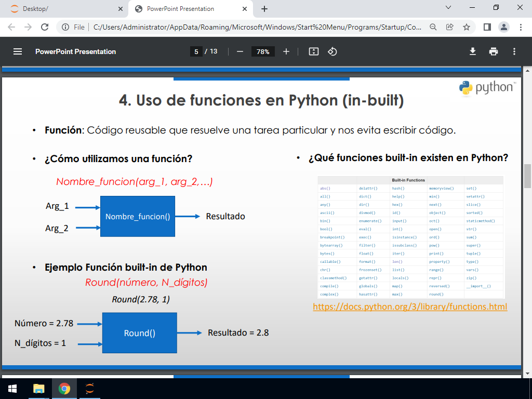Go back in browser history
This screenshot has height=399, width=532.
point(11,27)
